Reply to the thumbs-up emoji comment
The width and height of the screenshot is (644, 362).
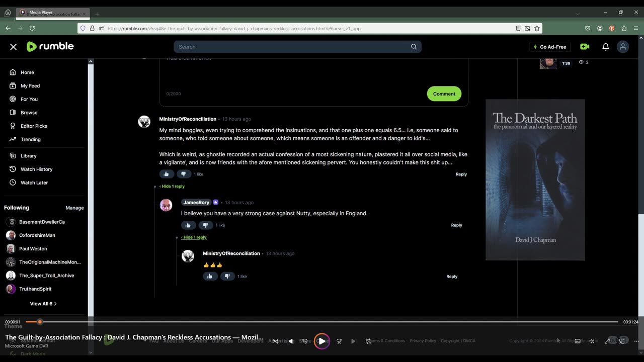click(452, 276)
